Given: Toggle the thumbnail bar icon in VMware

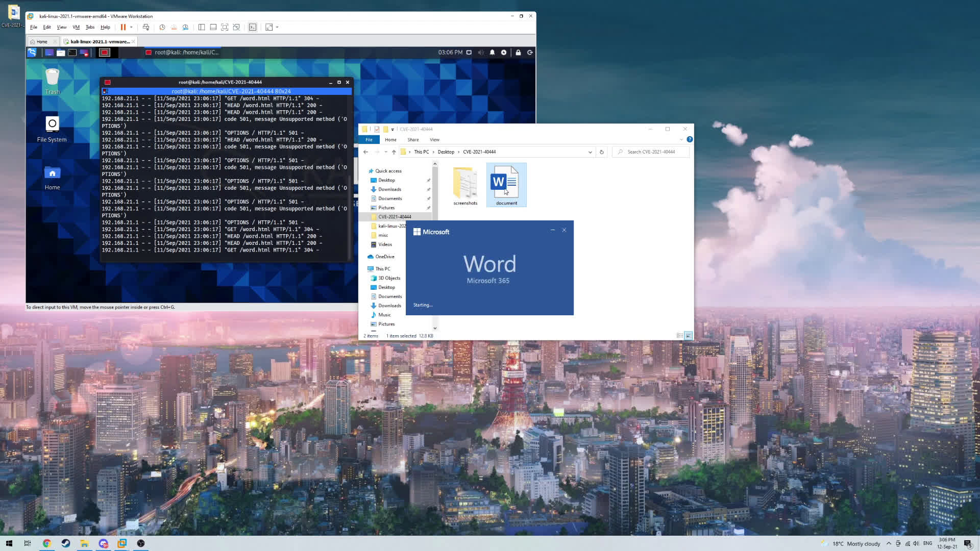Looking at the screenshot, I should coord(213,27).
